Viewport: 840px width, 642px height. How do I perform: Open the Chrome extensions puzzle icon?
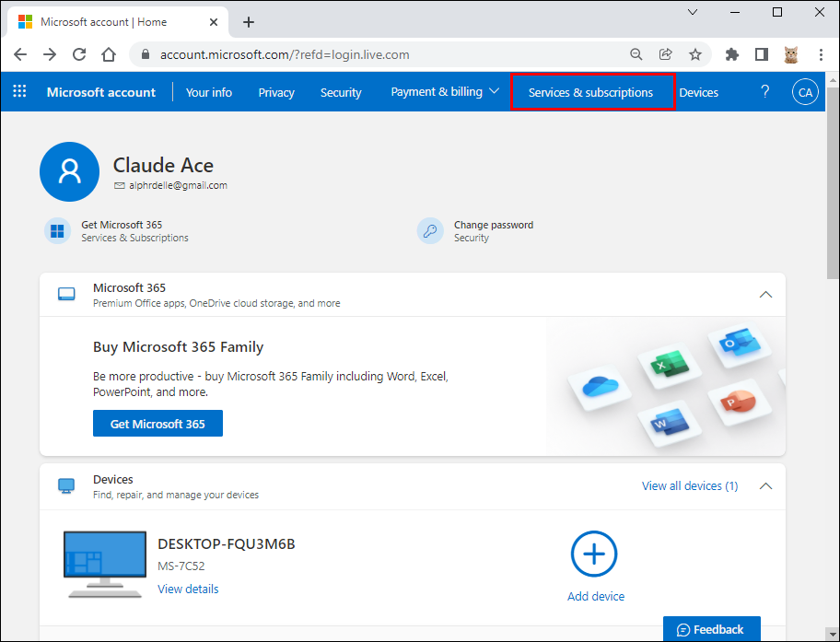[x=732, y=54]
